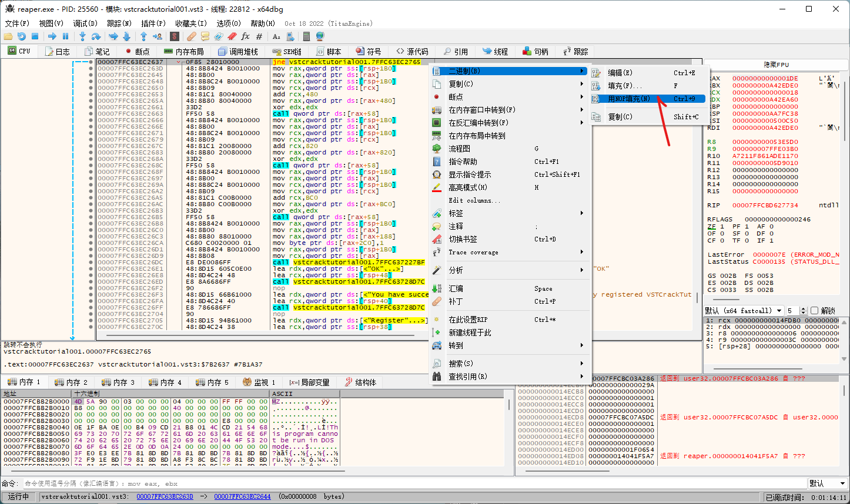Open the patches band-aid toolbar icon

point(192,36)
